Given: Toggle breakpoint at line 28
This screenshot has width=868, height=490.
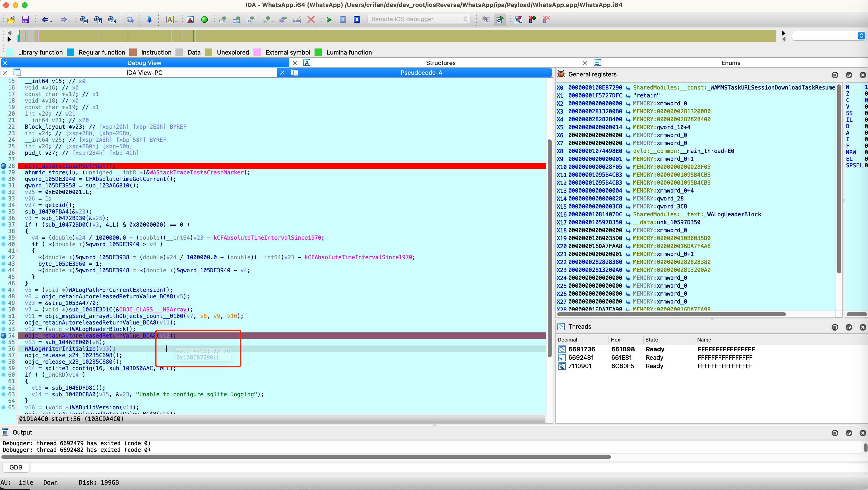Looking at the screenshot, I should [4, 166].
